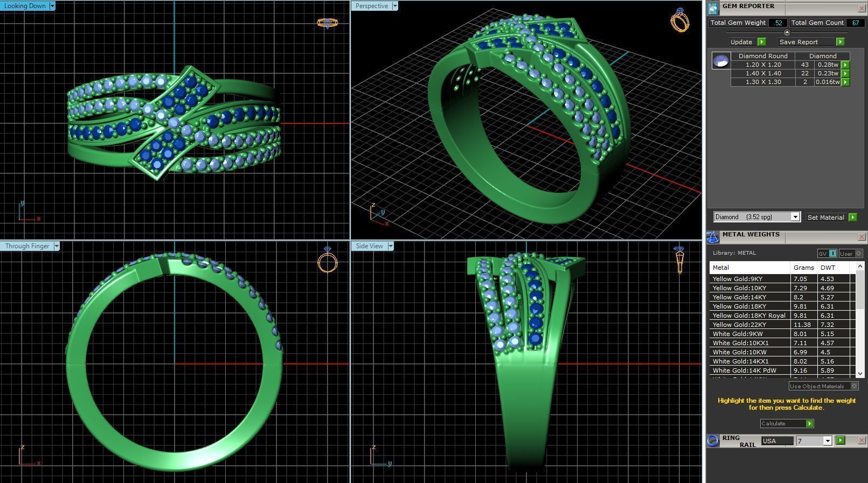Click the Diamond Round header cell
Image resolution: width=868 pixels, height=483 pixels.
pyautogui.click(x=763, y=56)
